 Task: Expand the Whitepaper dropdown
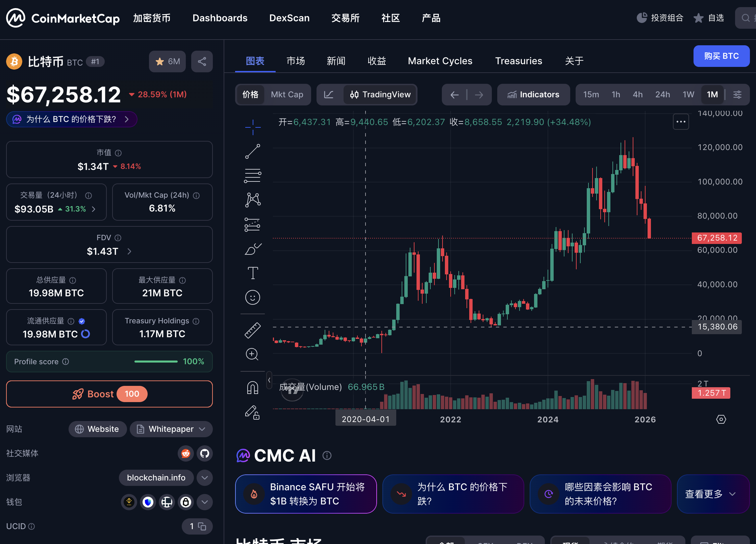[x=202, y=429]
